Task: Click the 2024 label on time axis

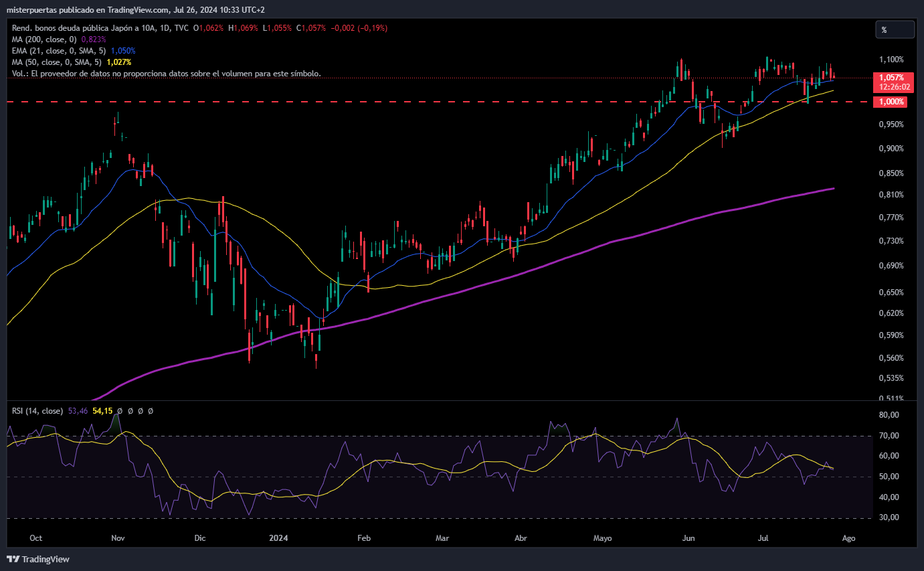Action: tap(278, 538)
